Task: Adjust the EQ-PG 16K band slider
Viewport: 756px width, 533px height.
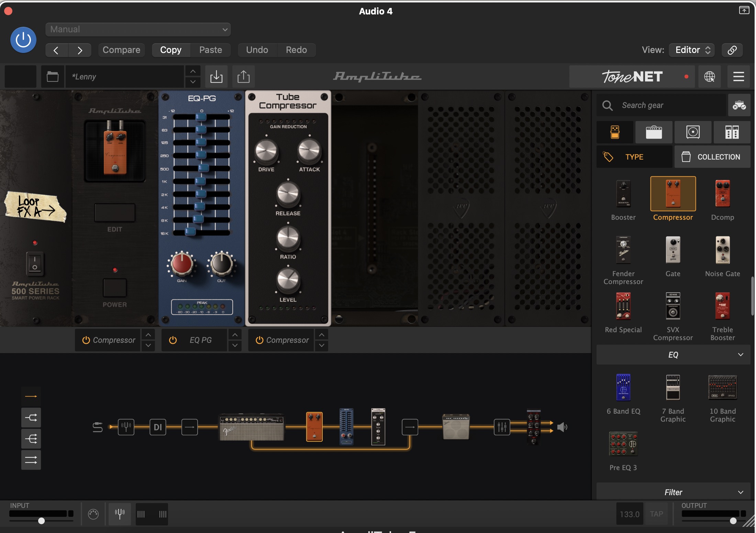Action: tap(190, 232)
